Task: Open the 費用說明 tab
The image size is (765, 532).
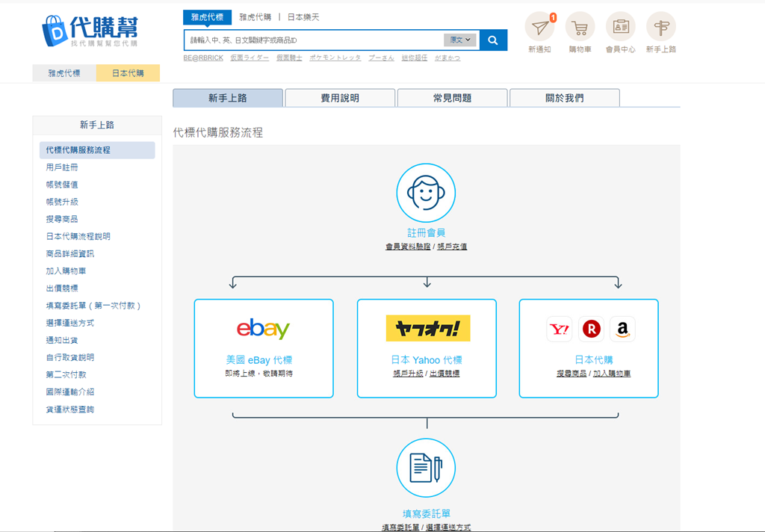Action: click(x=340, y=98)
